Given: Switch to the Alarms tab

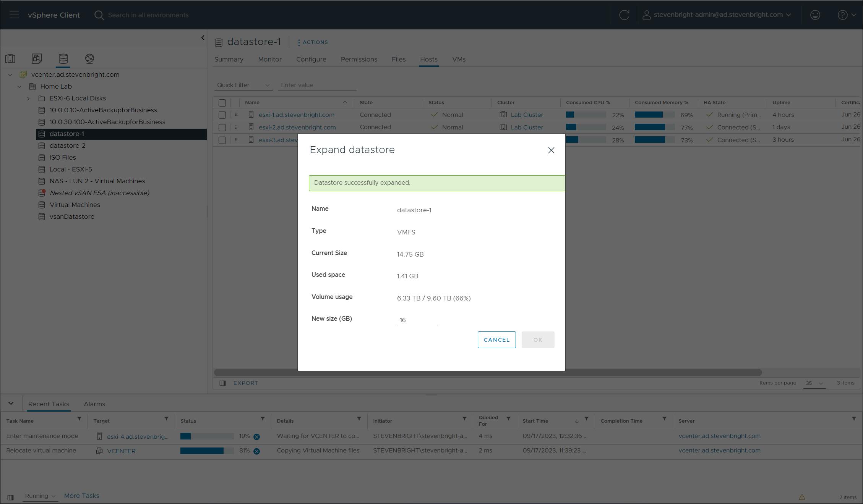Looking at the screenshot, I should coord(94,404).
